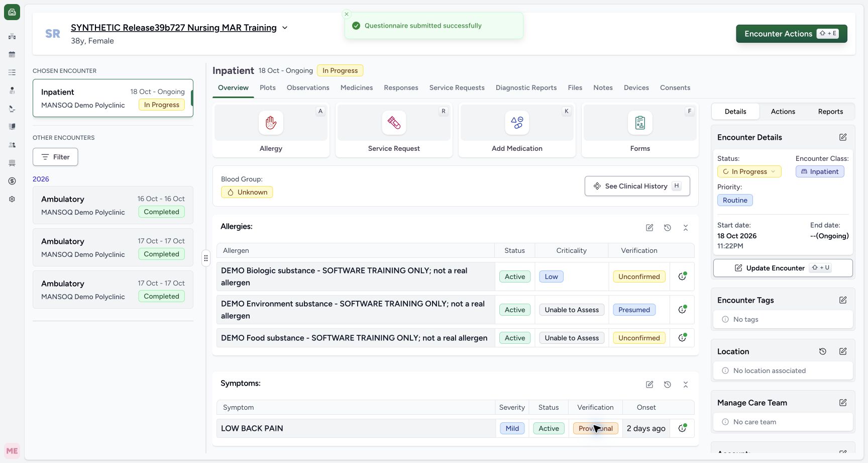The height and width of the screenshot is (463, 868).
Task: View Symptoms history clock icon
Action: pos(668,385)
